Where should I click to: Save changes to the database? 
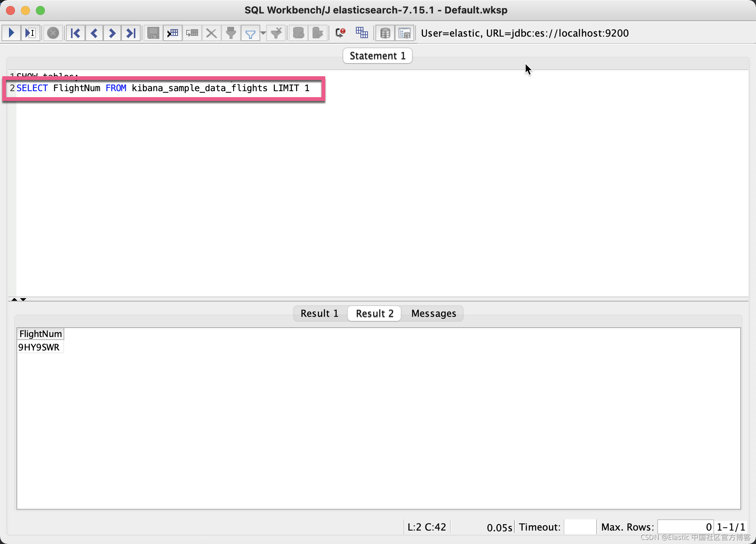153,33
